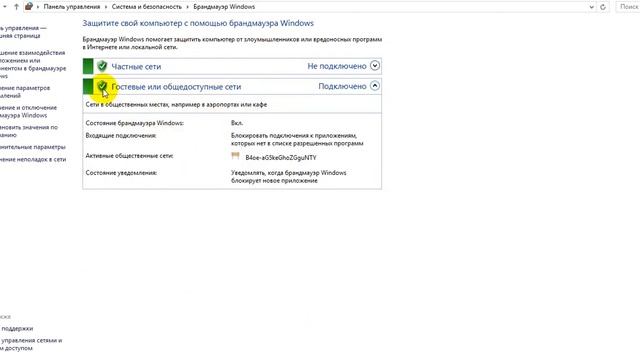This screenshot has width=640, height=360.
Task: Click the Вкл. firewall state value
Action: click(x=237, y=123)
